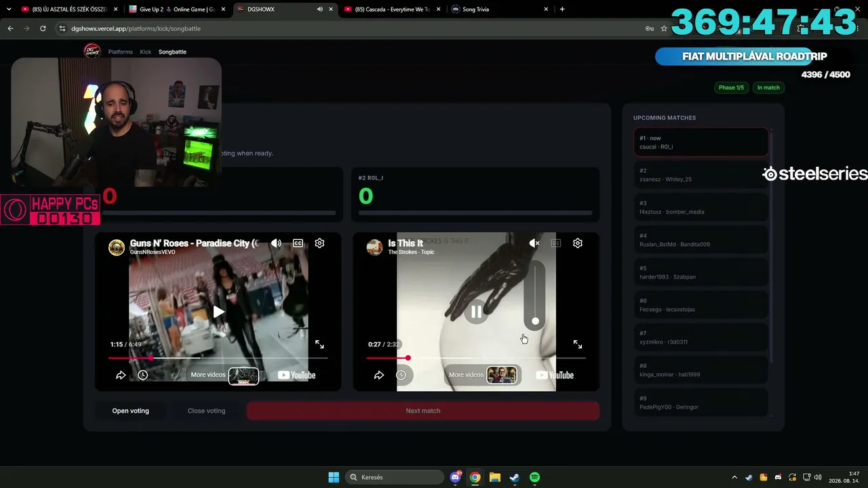Toggle captions on the Is This It video

tap(556, 243)
